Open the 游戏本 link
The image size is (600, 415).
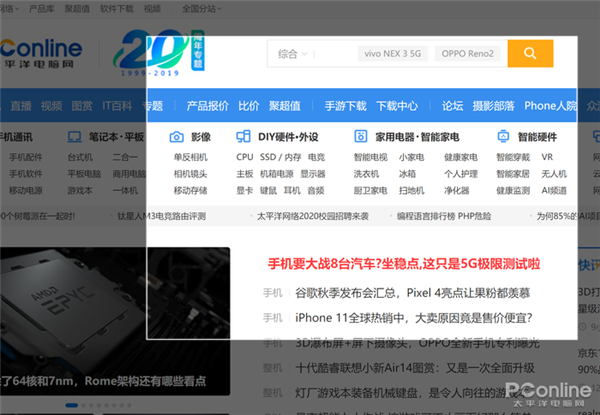(80, 190)
